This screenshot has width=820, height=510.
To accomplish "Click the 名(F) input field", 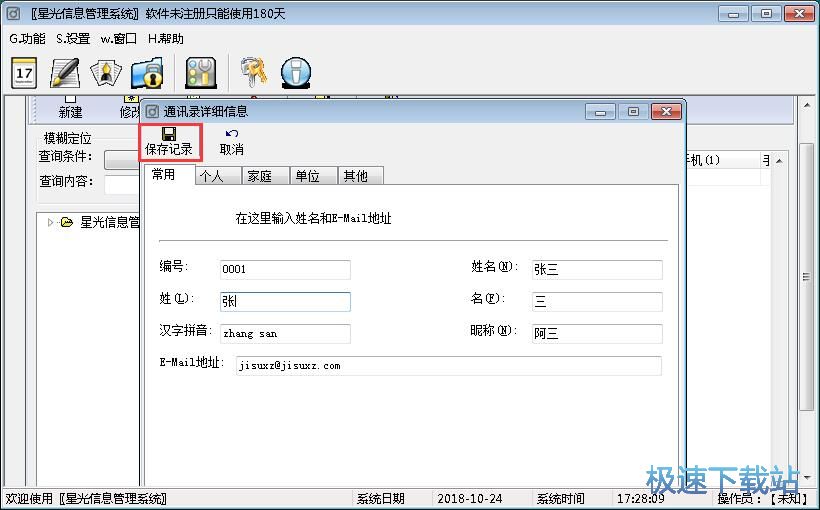I will [x=597, y=302].
